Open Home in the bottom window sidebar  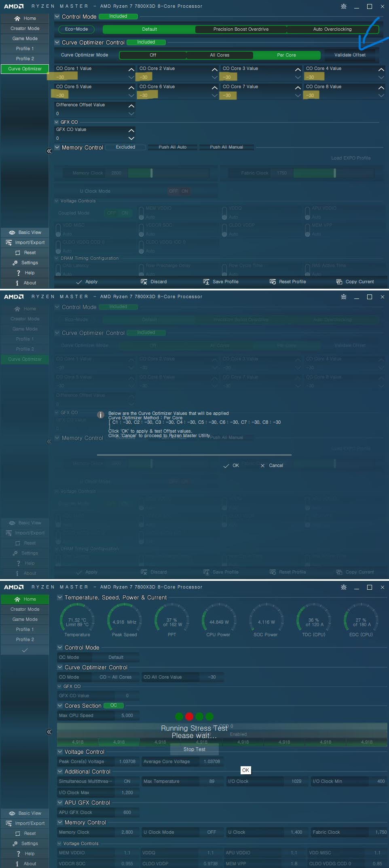[x=25, y=599]
